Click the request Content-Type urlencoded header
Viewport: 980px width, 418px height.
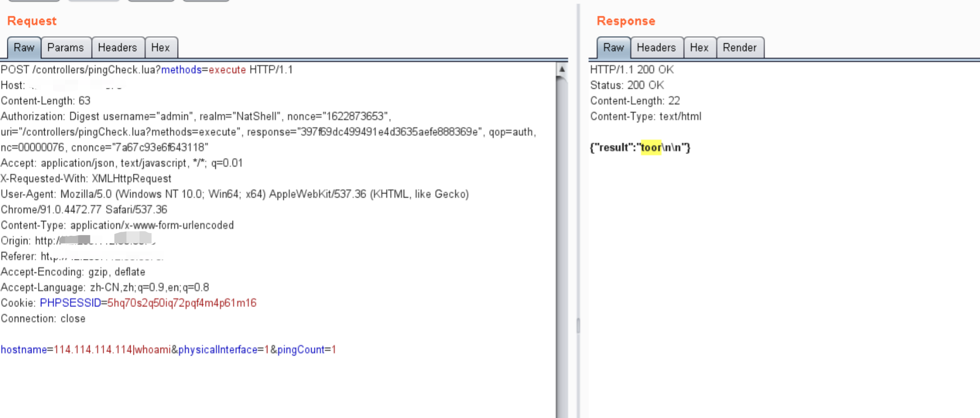tap(117, 225)
